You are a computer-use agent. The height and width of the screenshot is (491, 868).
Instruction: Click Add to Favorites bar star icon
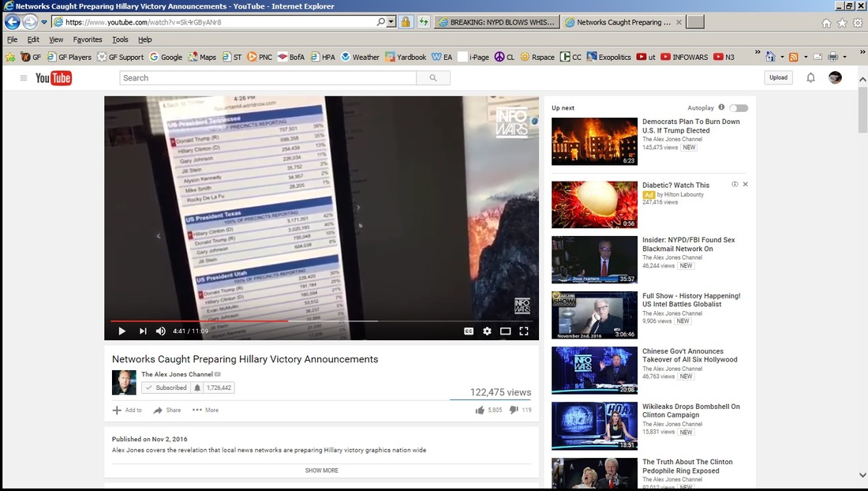[10, 57]
